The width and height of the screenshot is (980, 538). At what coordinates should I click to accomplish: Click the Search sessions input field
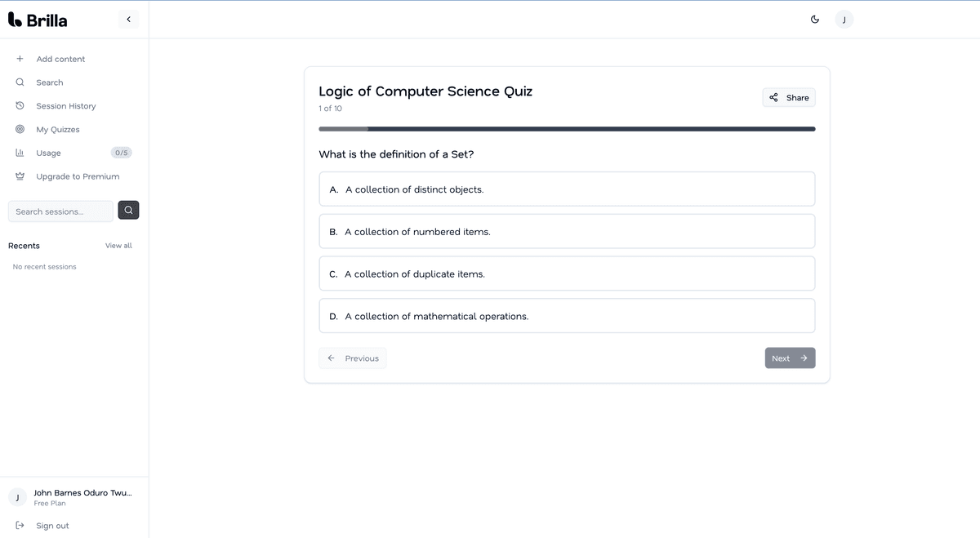click(x=60, y=211)
